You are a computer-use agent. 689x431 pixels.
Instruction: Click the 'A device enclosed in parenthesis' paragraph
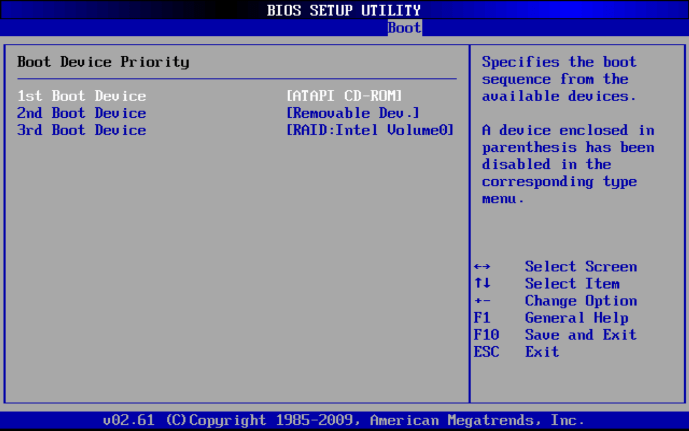568,164
